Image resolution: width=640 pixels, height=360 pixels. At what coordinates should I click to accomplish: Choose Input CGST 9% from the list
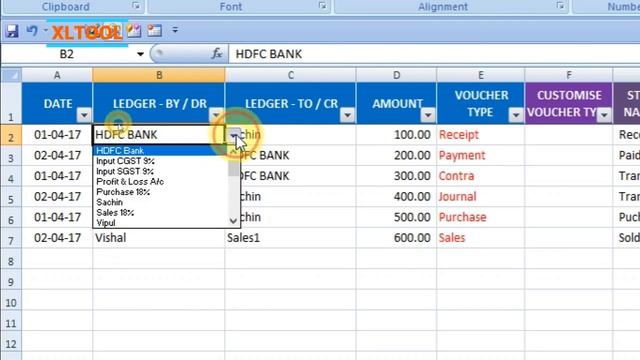pos(160,161)
